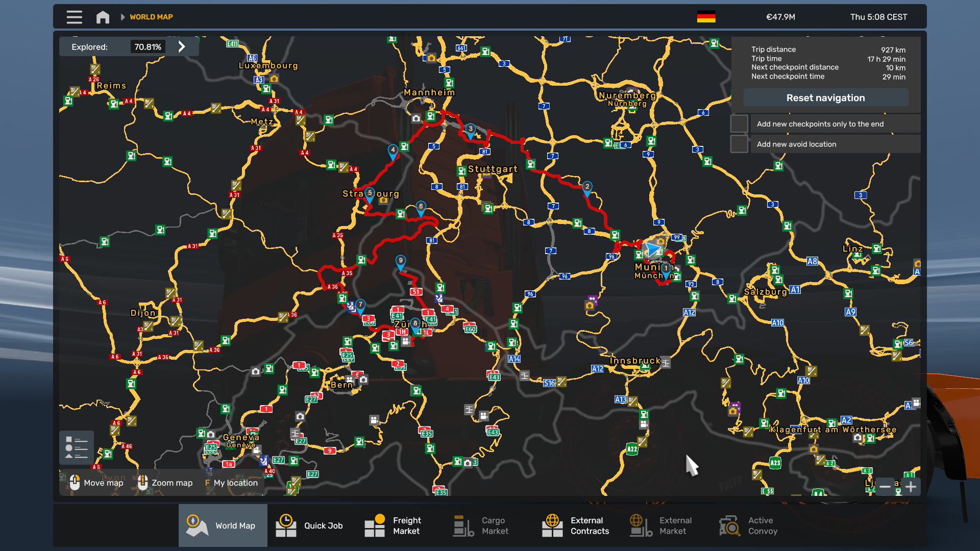Click checkpoint marker 4 near Metz route

coord(393,151)
